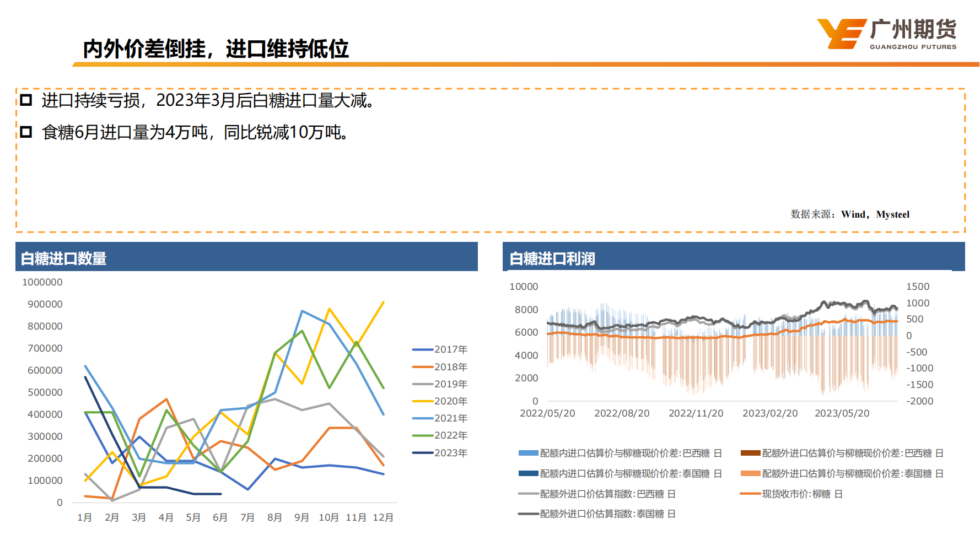Click the slide title 内外价差倒挂

216,49
